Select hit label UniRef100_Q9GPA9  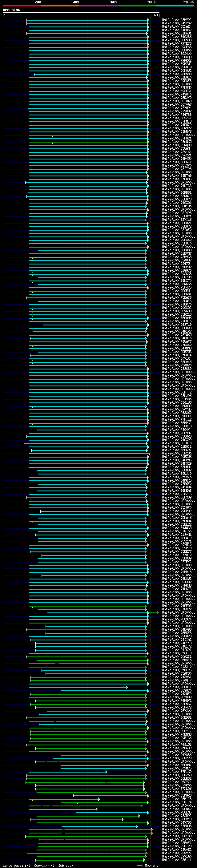tap(177, 511)
